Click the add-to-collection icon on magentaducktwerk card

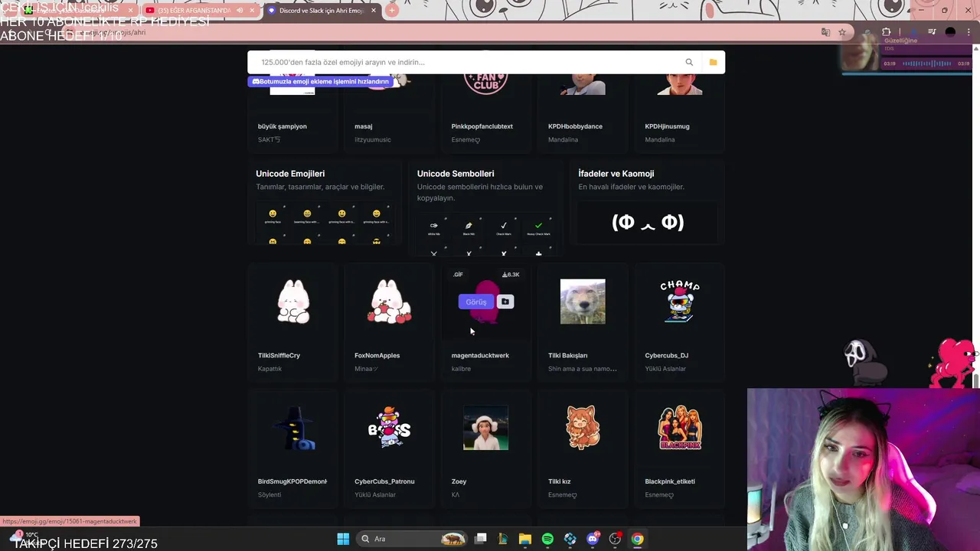pyautogui.click(x=505, y=302)
